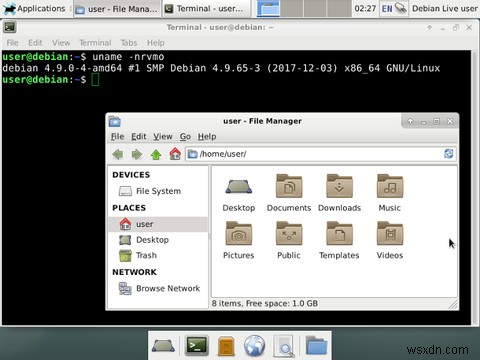
Task: Select the user place in the sidebar
Action: tap(158, 224)
